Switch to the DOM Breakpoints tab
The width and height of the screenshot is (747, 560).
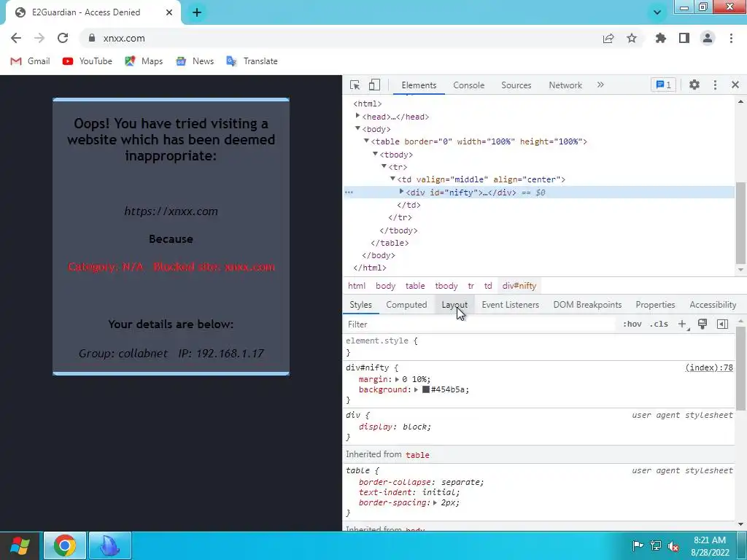tap(587, 305)
